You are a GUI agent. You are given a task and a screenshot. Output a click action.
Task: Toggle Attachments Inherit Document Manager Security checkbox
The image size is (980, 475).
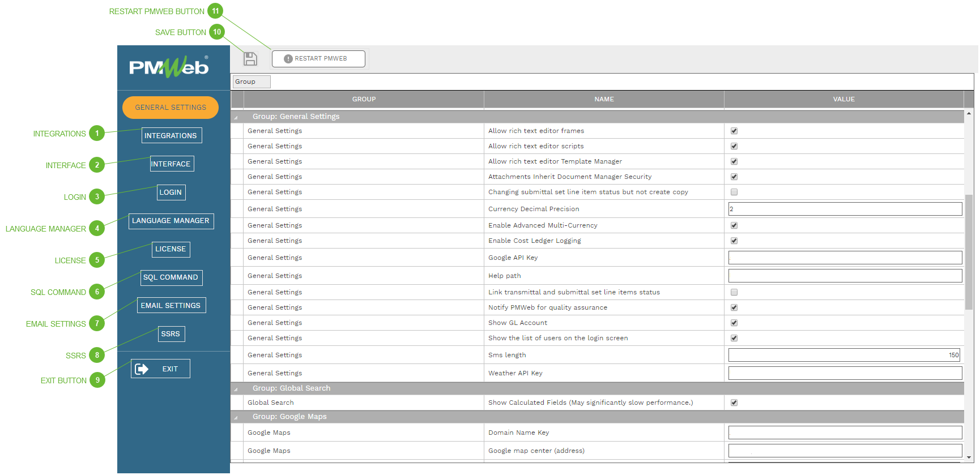pos(734,177)
